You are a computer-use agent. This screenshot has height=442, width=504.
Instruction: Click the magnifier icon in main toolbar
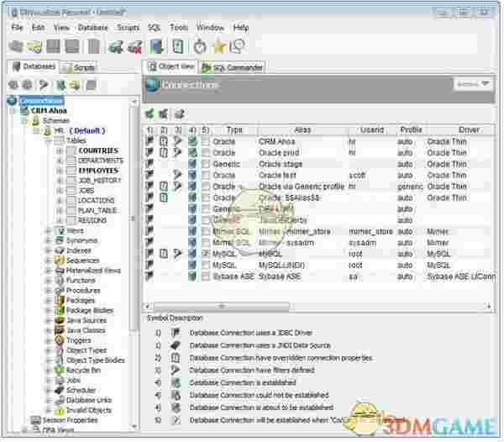click(239, 46)
